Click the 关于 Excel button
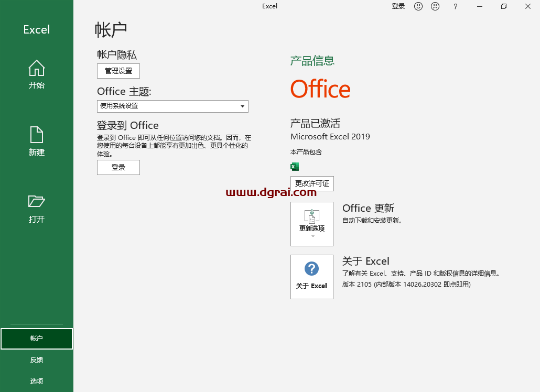The image size is (540, 392). (312, 277)
